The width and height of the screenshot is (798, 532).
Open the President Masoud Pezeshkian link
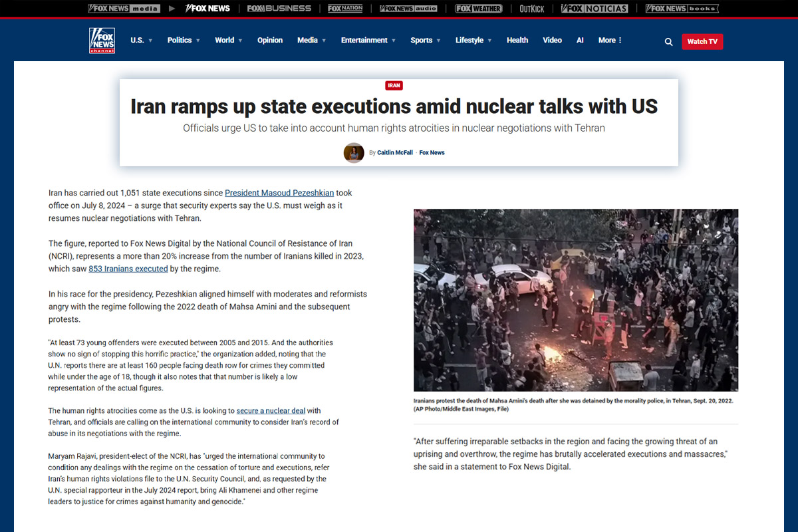[x=279, y=193]
